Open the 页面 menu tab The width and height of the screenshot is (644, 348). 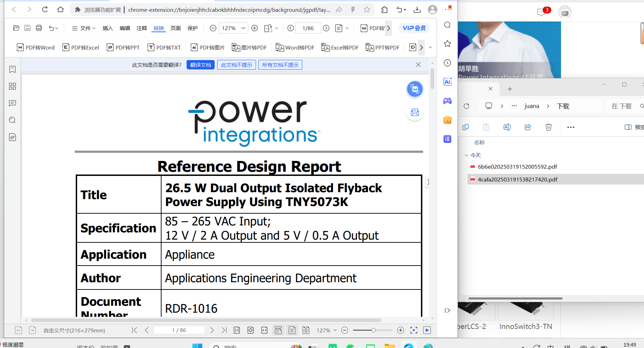(176, 28)
